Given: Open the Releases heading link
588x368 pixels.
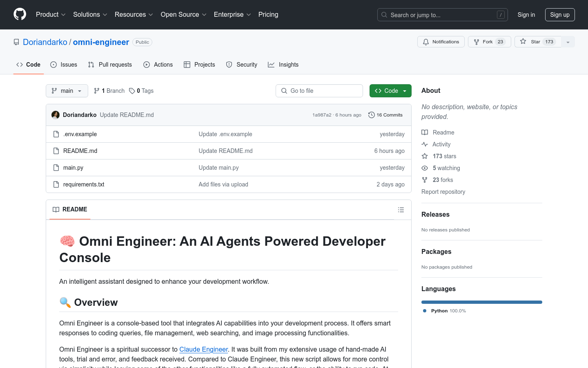Looking at the screenshot, I should pos(435,214).
